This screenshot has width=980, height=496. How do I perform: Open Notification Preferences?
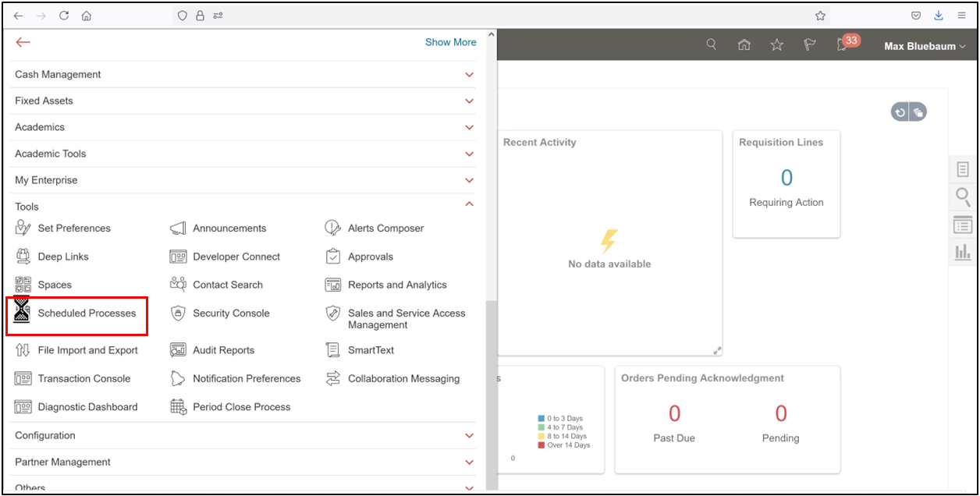247,378
